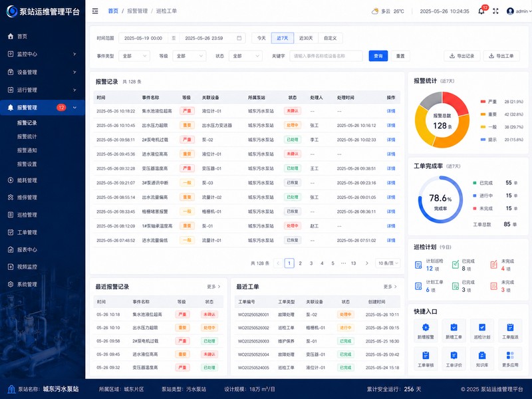Click the 能耗管理 sidebar icon
Screen dimensions: 532x399
pyautogui.click(x=11, y=180)
